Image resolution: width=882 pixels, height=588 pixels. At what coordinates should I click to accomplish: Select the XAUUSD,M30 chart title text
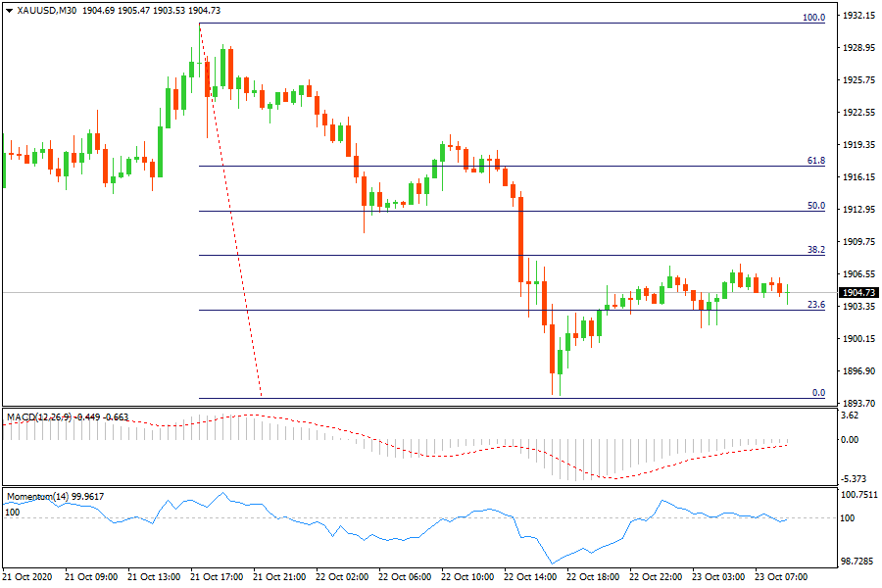tap(51, 10)
